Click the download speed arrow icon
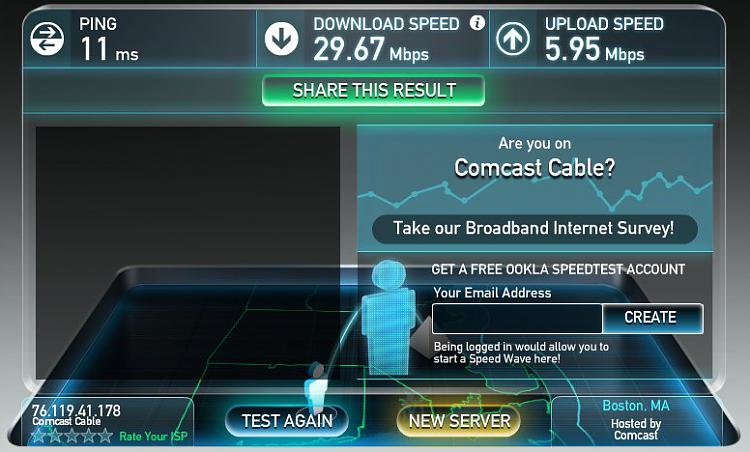750x452 pixels. point(281,39)
